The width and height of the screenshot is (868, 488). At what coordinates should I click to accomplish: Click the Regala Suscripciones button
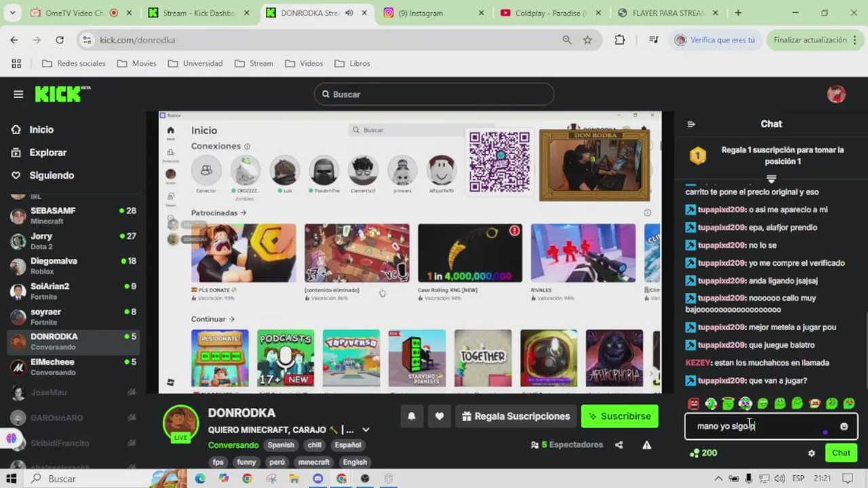(x=515, y=416)
